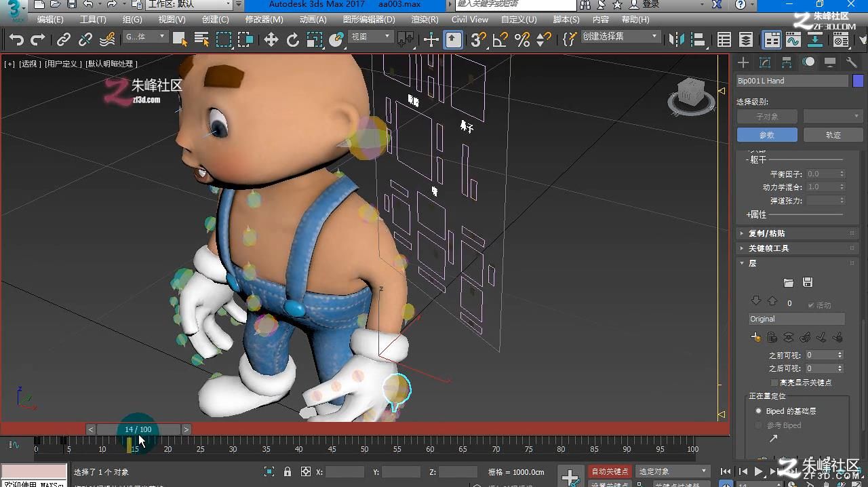The image size is (868, 487).
Task: Open the Modify panel tab
Action: click(x=765, y=62)
